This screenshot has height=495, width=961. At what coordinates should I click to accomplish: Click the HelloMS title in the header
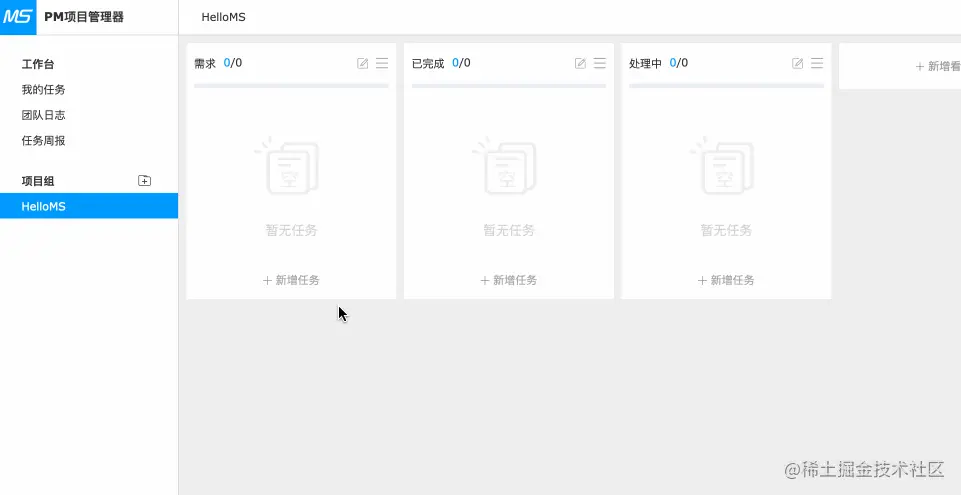tap(224, 17)
